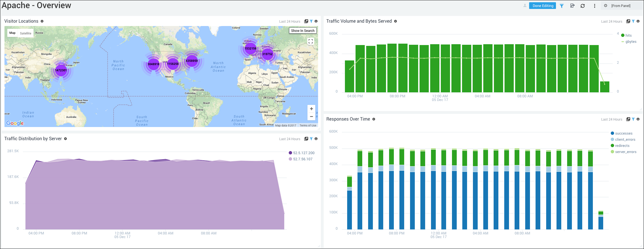Click Show In Search on the map
Viewport: 644px width, 249px height.
(303, 31)
